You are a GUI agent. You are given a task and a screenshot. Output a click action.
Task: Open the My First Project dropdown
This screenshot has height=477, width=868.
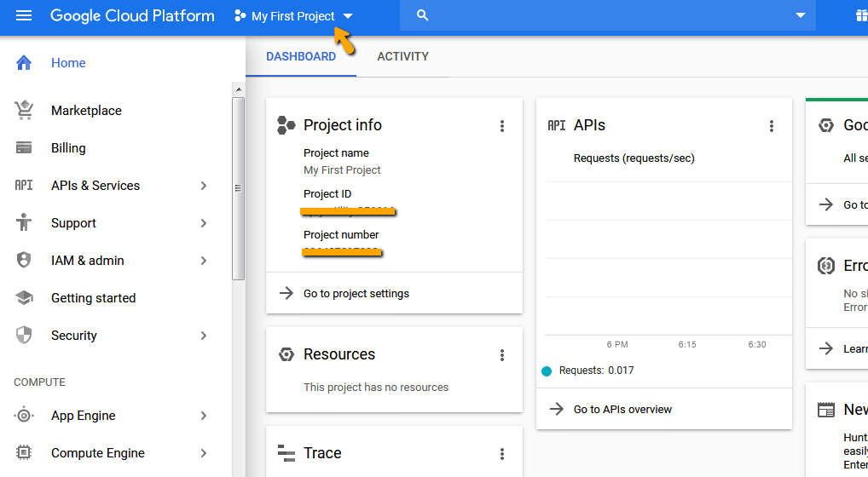[293, 16]
